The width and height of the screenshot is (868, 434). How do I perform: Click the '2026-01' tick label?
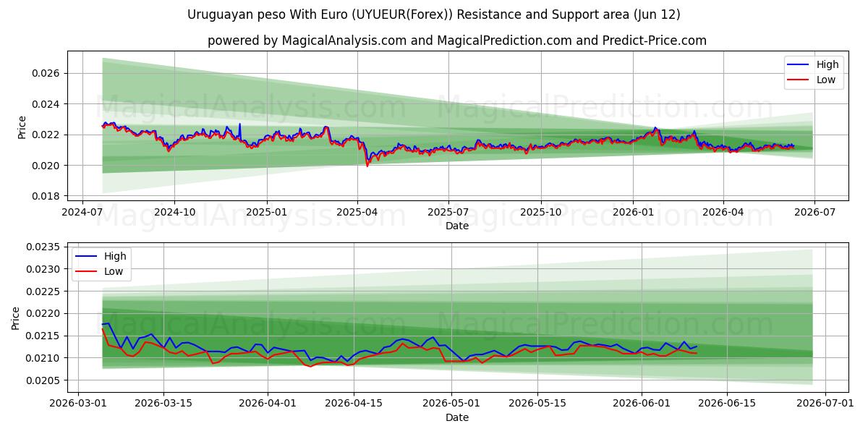click(x=634, y=212)
